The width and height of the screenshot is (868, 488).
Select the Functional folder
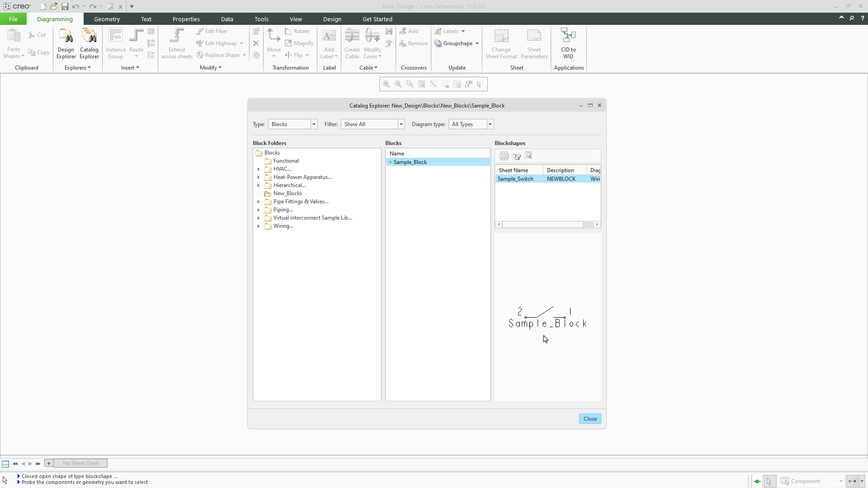coord(286,161)
